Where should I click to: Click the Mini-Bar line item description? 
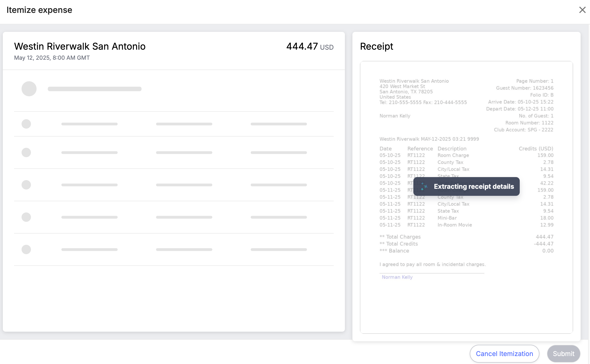(447, 218)
